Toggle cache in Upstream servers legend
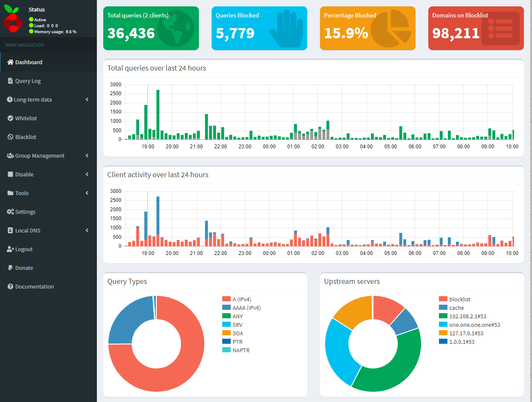532x402 pixels. (x=451, y=308)
